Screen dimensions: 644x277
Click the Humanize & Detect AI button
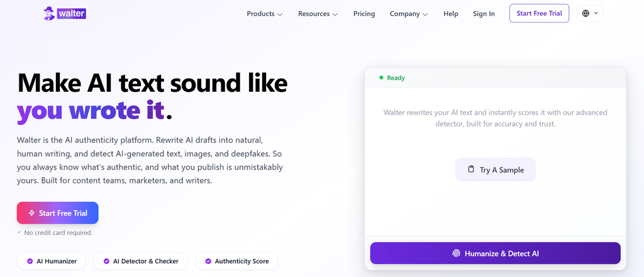[496, 253]
